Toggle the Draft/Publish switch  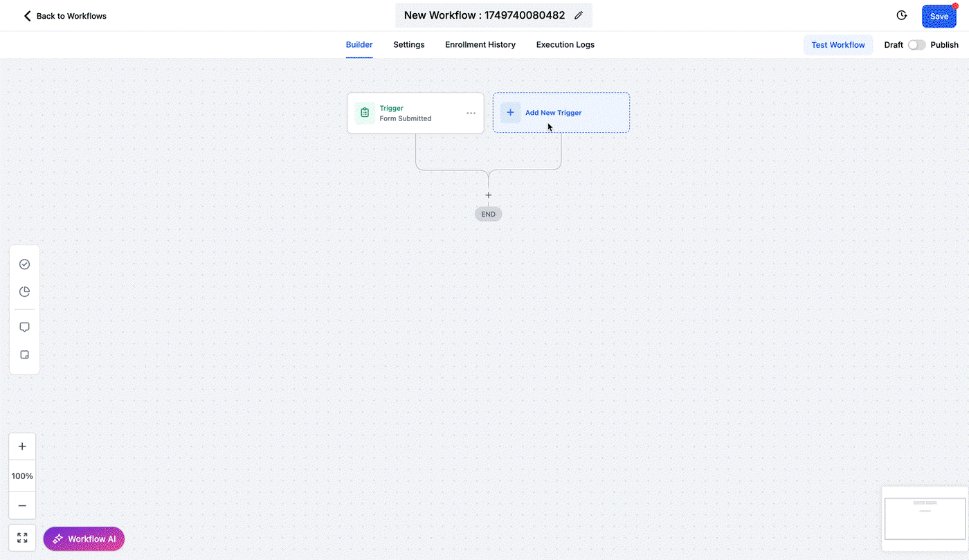point(916,45)
